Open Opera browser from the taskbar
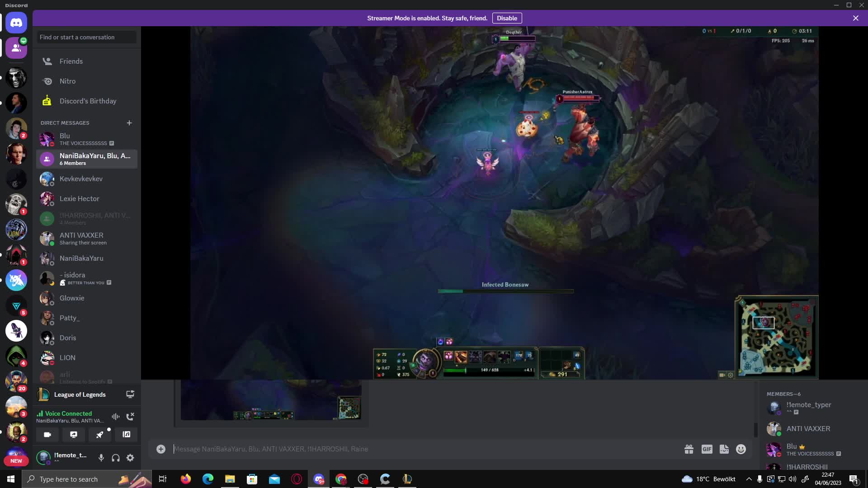The image size is (868, 488). pyautogui.click(x=297, y=479)
